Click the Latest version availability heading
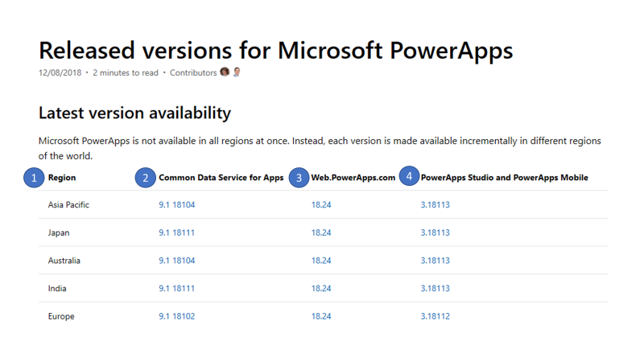This screenshot has width=644, height=362. (134, 113)
